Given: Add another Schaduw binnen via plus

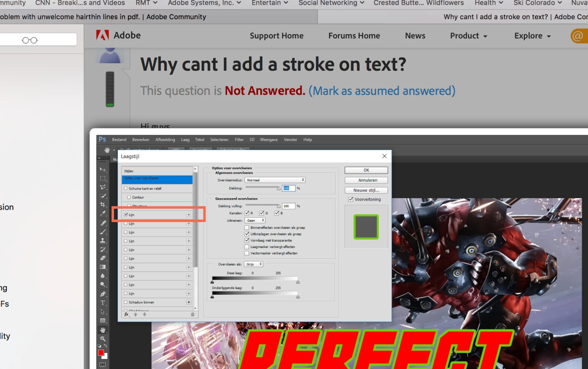Looking at the screenshot, I should [x=189, y=302].
